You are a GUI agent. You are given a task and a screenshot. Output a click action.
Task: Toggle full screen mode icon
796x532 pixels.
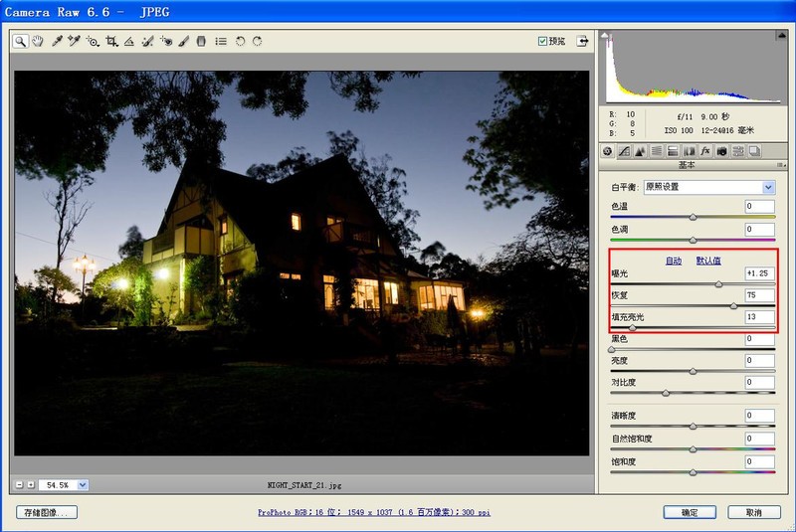[x=582, y=41]
